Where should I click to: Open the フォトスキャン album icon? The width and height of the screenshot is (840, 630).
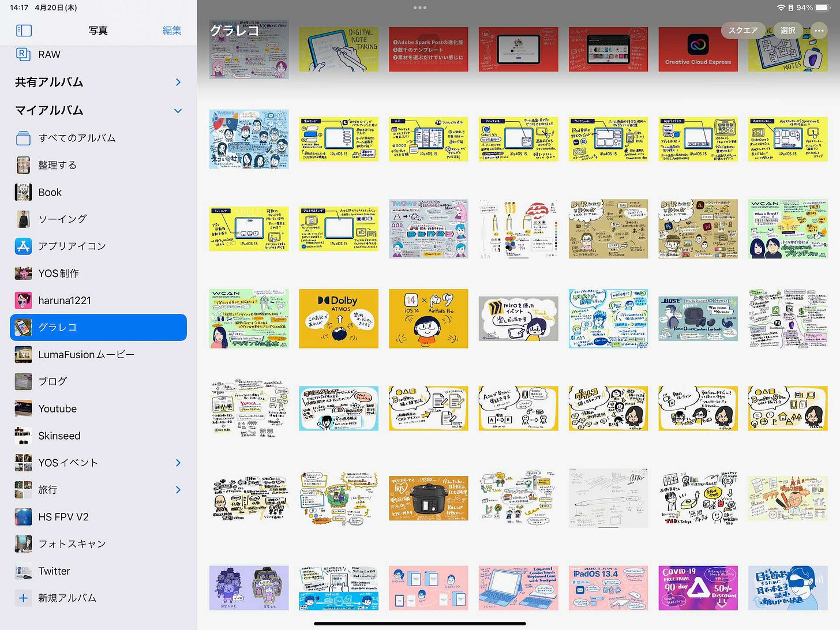coord(23,544)
